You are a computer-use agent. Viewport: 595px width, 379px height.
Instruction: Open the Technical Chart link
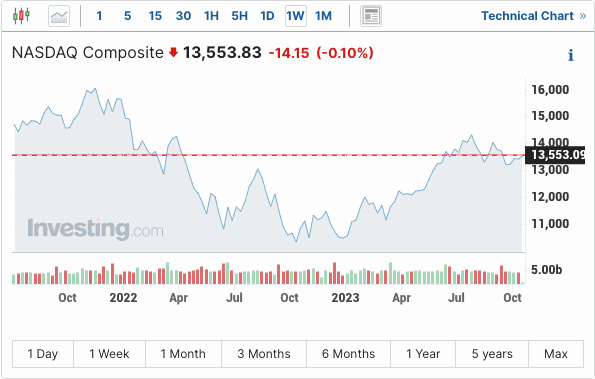[x=534, y=16]
